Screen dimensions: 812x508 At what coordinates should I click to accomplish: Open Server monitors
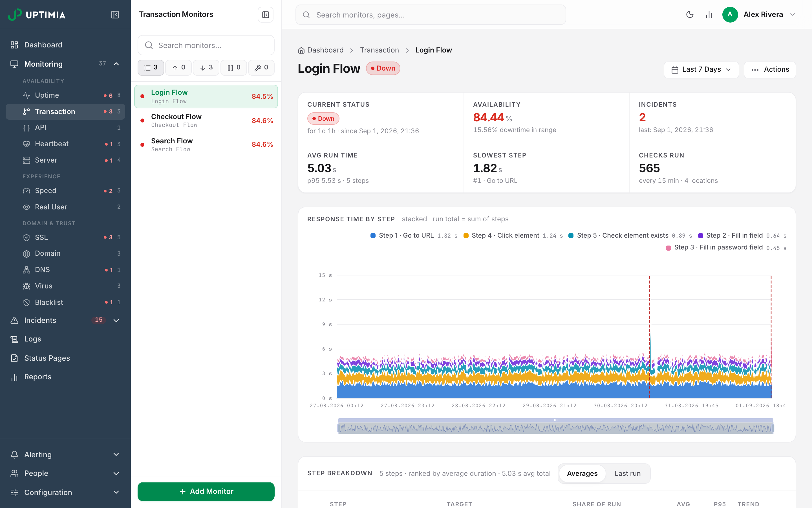[65, 160]
